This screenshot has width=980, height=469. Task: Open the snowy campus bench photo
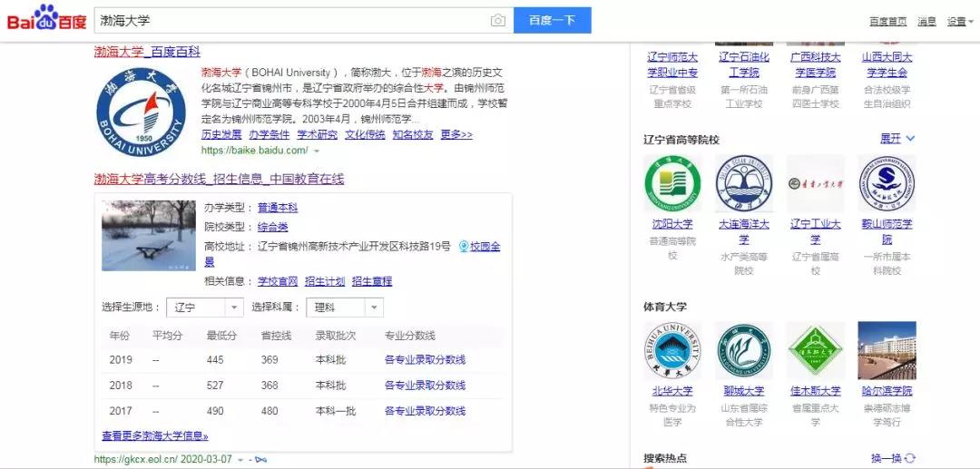149,236
